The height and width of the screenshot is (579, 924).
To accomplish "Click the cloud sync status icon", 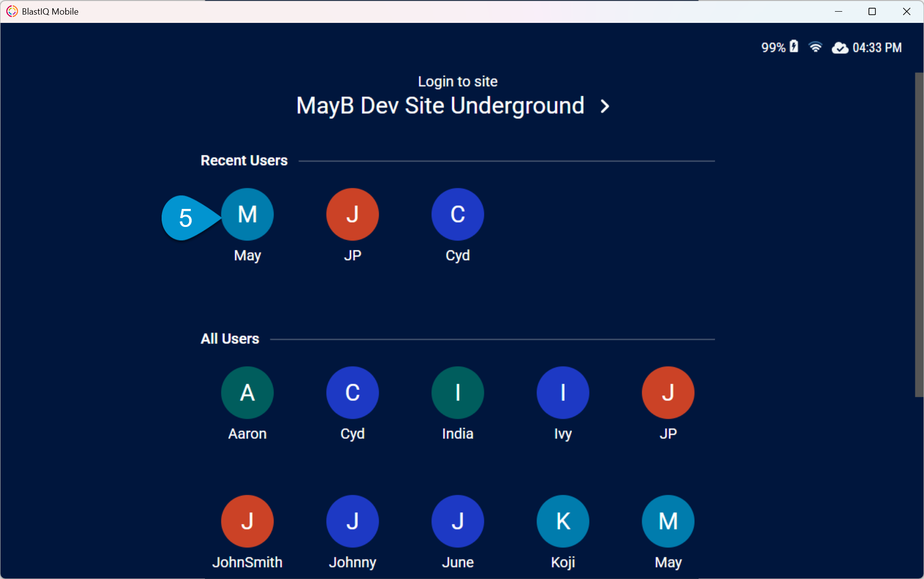I will (x=840, y=48).
